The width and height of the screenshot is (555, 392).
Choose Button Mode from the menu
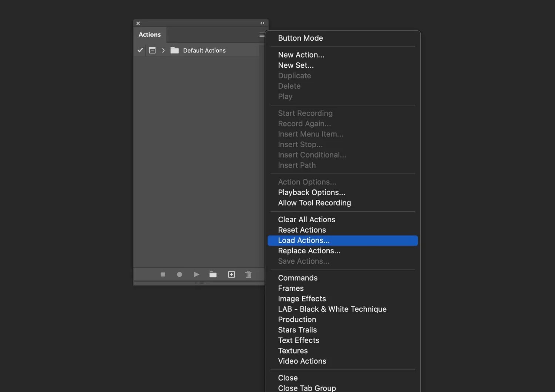(x=343, y=38)
